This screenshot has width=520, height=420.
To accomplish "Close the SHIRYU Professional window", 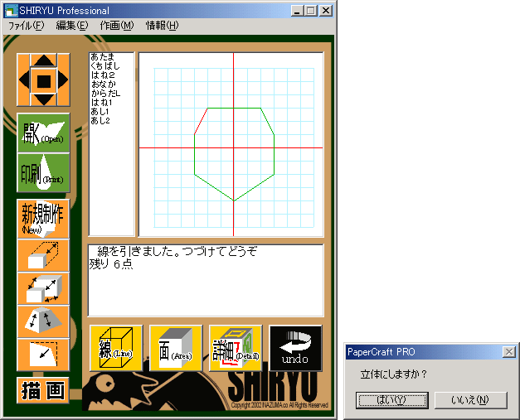I will point(326,11).
